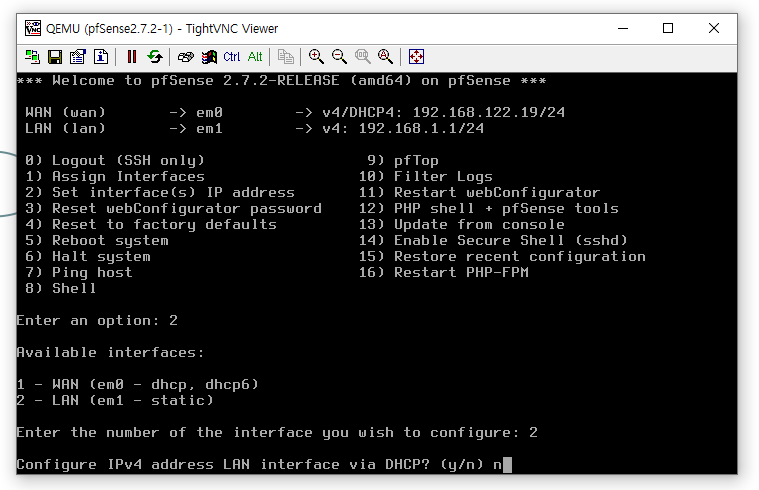The width and height of the screenshot is (759, 490).
Task: Click the LAN IP address 192.168.1.1/24
Action: 421,128
